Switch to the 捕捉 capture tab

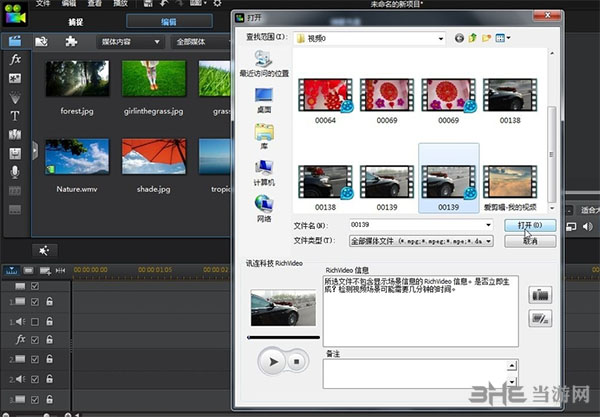point(76,22)
